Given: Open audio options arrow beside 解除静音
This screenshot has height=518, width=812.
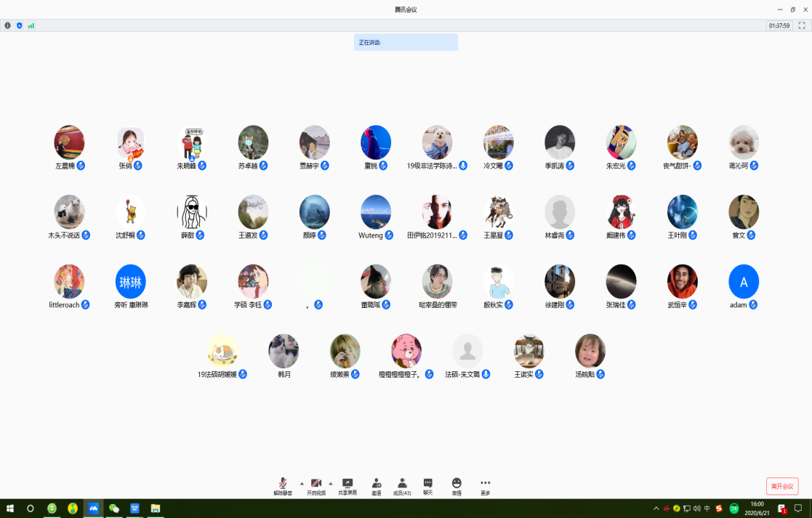Looking at the screenshot, I should click(x=302, y=483).
